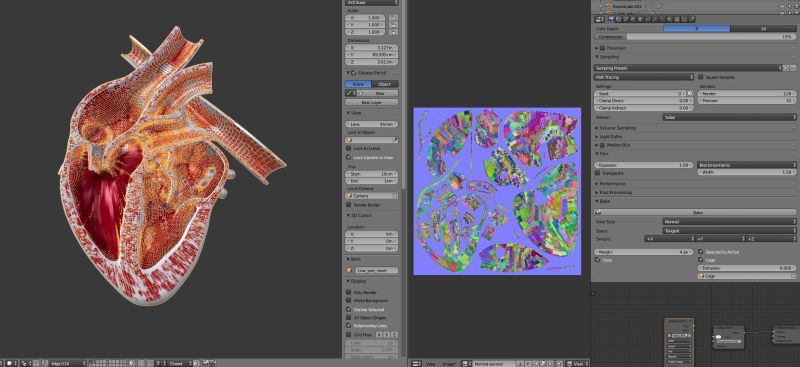Uncheck Outline Selected option
The height and width of the screenshot is (367, 800).
[x=349, y=309]
